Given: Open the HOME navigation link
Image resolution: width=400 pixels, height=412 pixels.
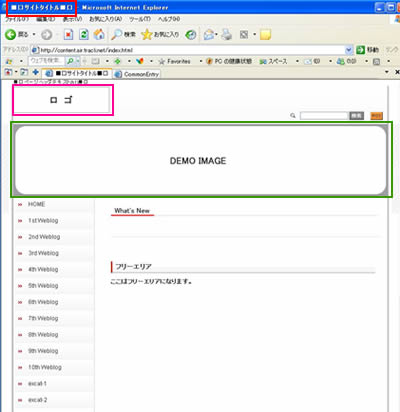Looking at the screenshot, I should [36, 204].
